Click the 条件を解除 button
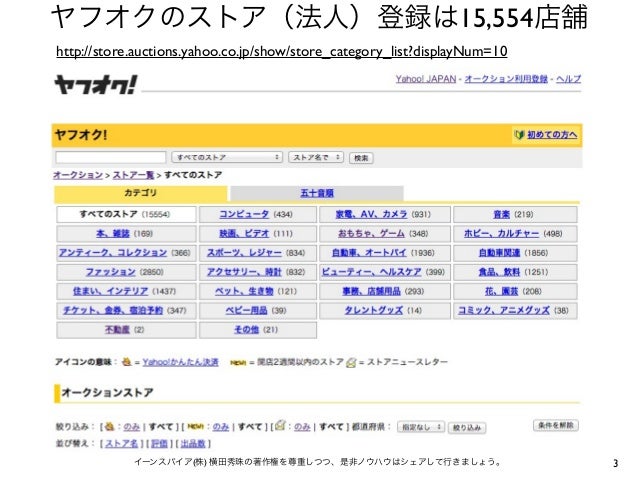638x479 pixels. click(x=555, y=425)
